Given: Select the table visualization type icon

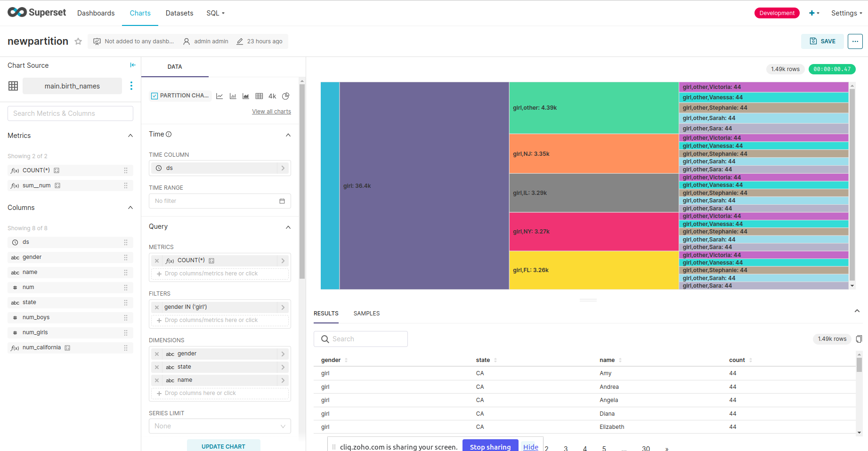Looking at the screenshot, I should 259,96.
